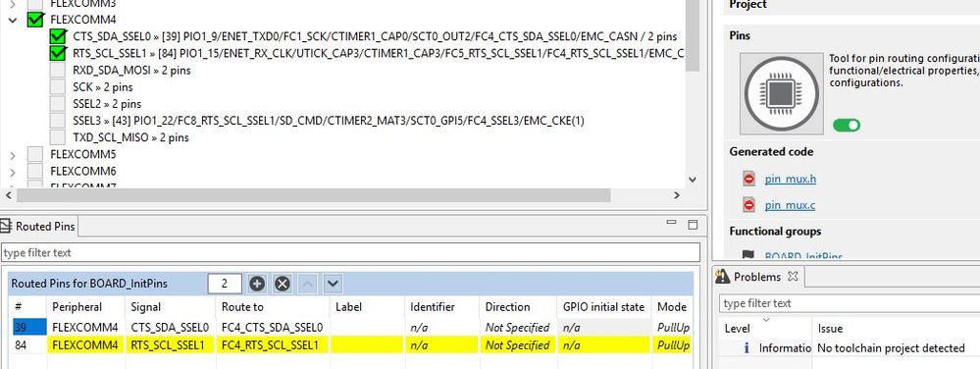This screenshot has height=369, width=980.
Task: Open the BOARD_InitPins functional group link
Action: tap(803, 256)
